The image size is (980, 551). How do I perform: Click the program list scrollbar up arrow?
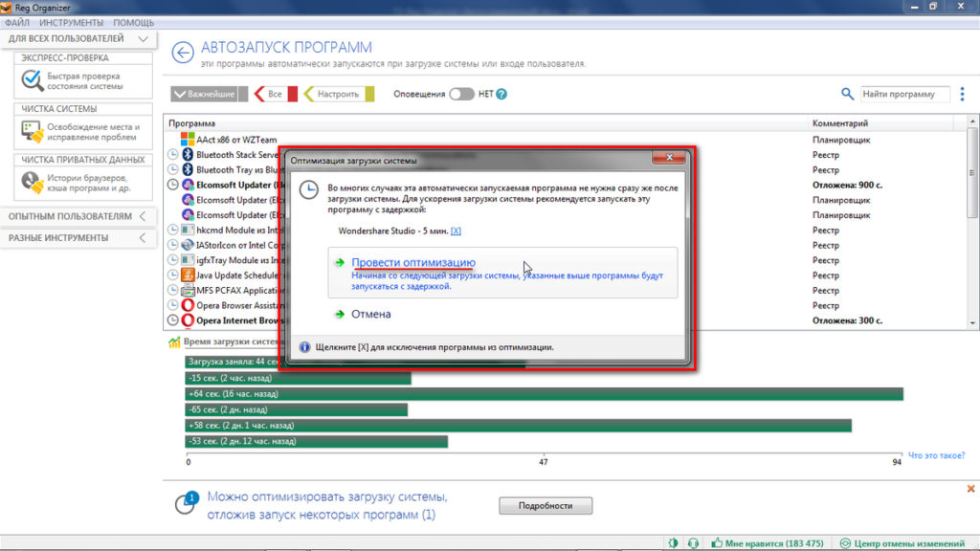[972, 121]
